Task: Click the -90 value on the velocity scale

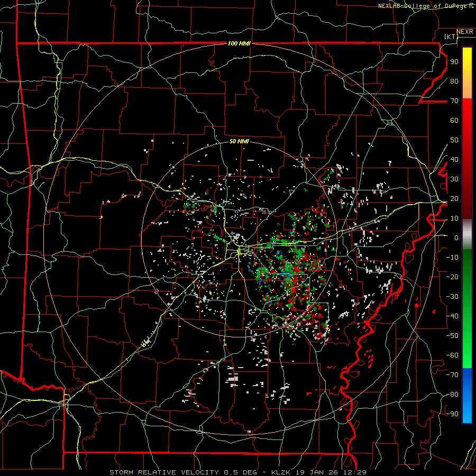Action: 452,414
